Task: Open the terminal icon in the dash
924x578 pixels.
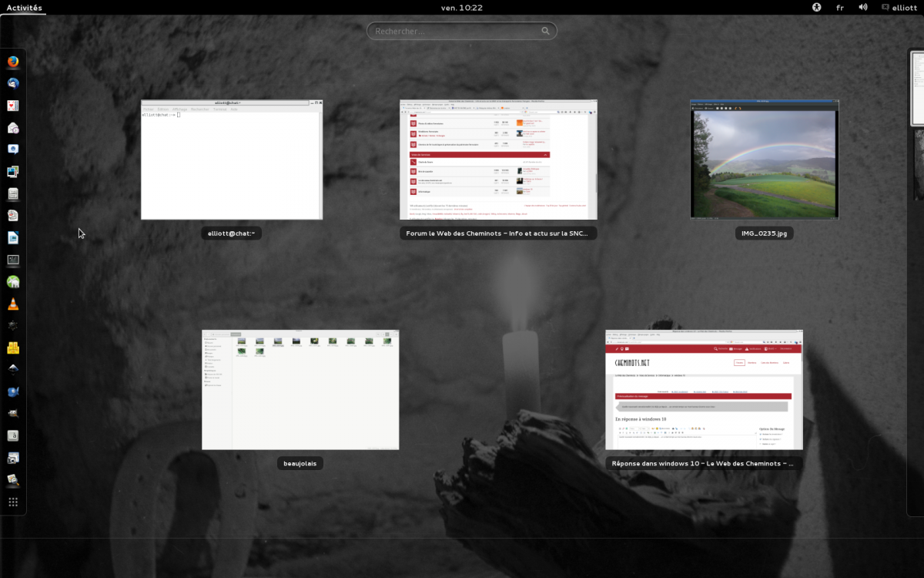Action: pos(13,260)
